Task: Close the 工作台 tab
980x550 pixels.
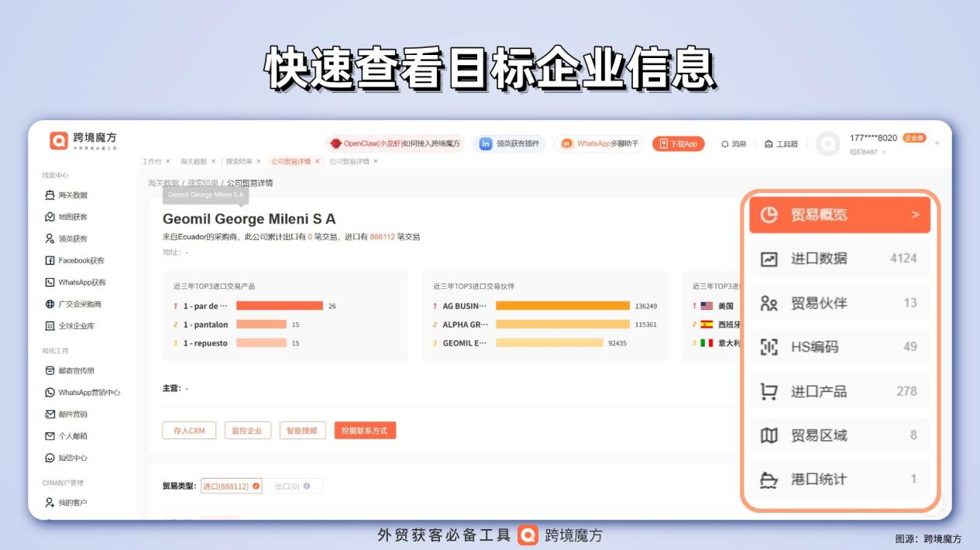Action: (168, 161)
